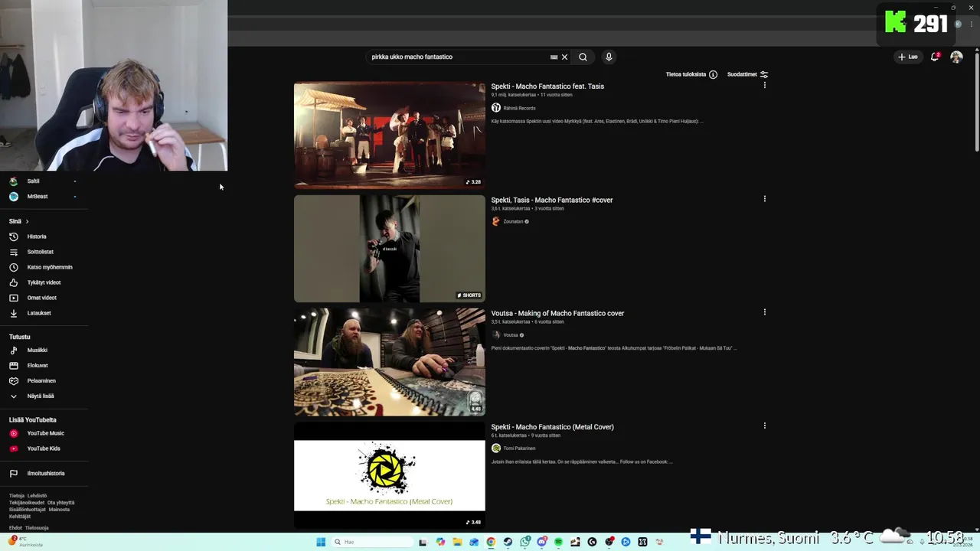
Task: Browse the Musiikki category
Action: [x=37, y=350]
